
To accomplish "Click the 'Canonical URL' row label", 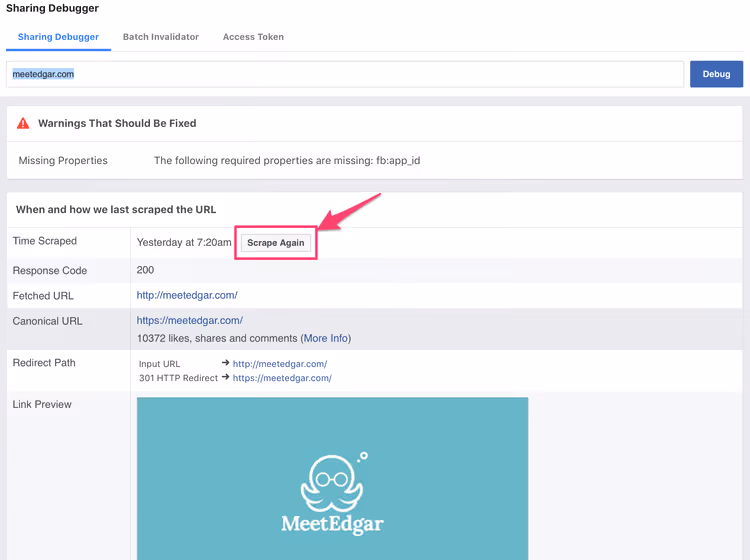I will (47, 321).
